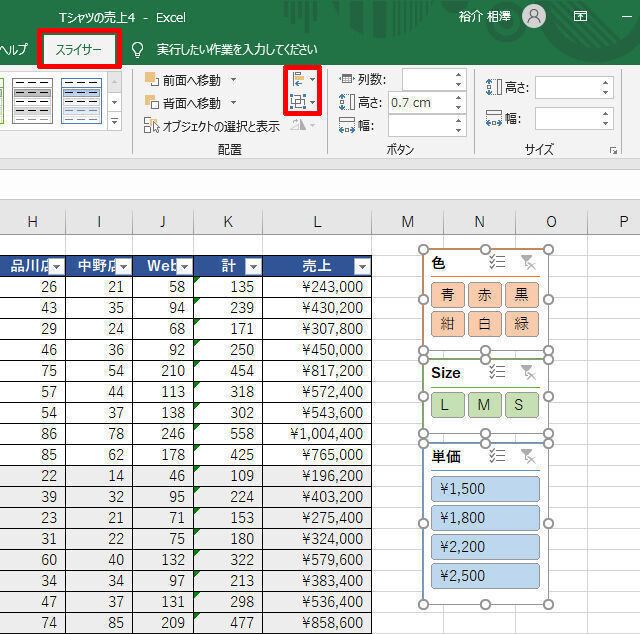The height and width of the screenshot is (634, 640).
Task: Open the Web column filter dropdown
Action: (x=184, y=267)
